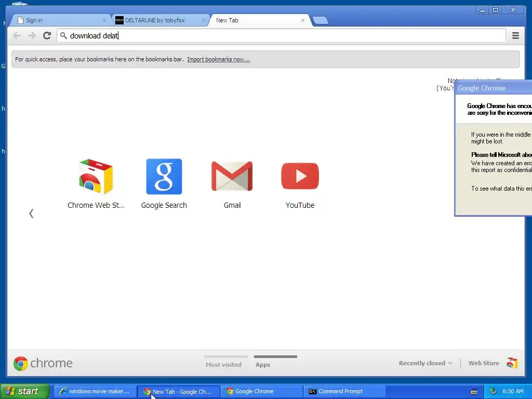Click the Chrome Web St... app label
The height and width of the screenshot is (399, 532).
tap(96, 205)
